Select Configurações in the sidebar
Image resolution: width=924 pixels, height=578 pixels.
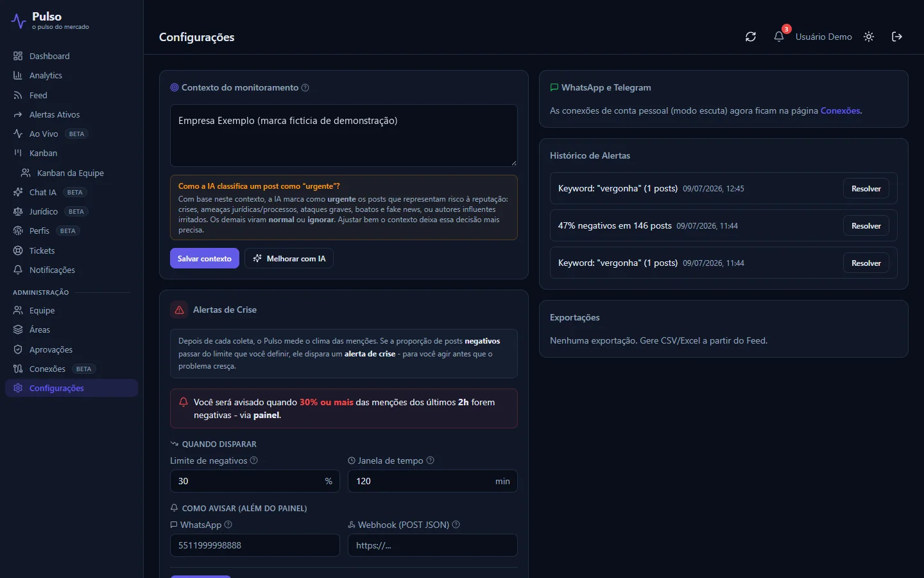(71, 388)
